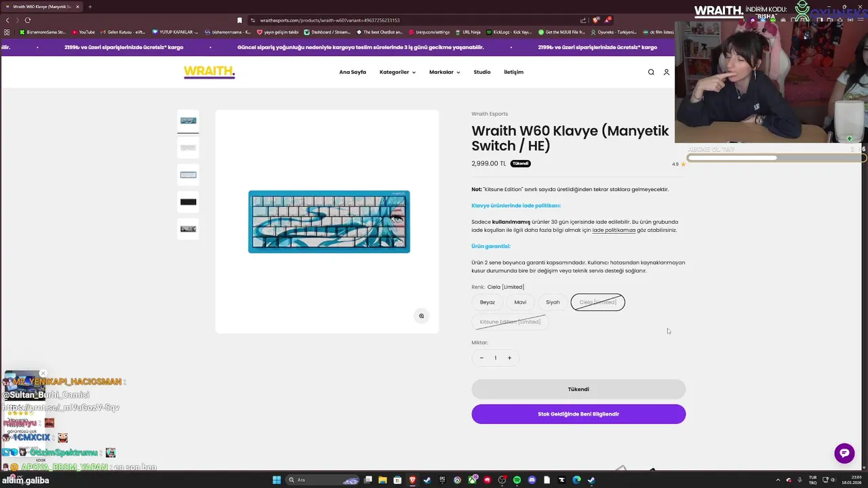Reload the page with the refresh icon
This screenshot has width=868, height=488.
(27, 20)
